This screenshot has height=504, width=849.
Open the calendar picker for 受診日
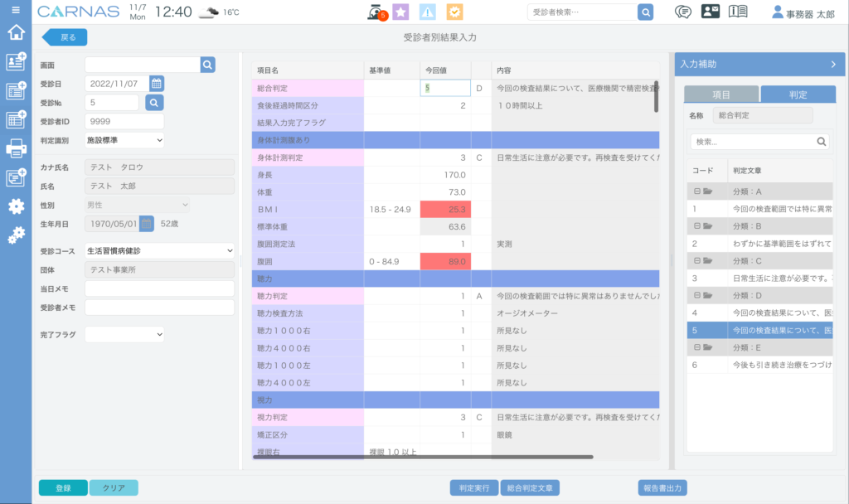(157, 83)
